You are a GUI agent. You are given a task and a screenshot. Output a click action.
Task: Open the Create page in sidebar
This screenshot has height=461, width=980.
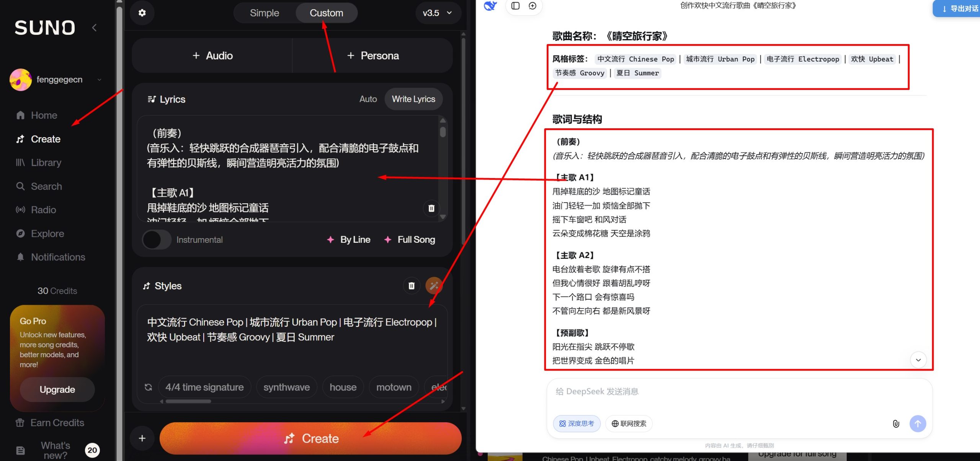(38, 139)
